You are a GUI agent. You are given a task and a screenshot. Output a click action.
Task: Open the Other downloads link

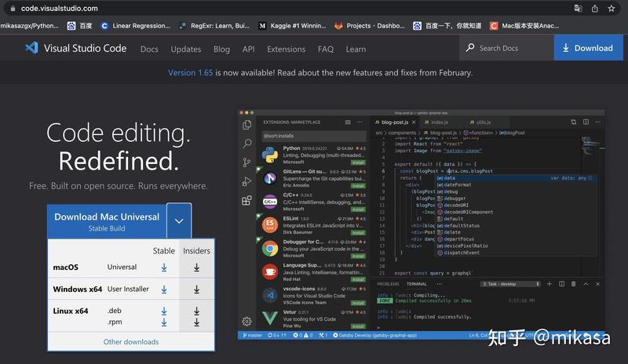[131, 341]
